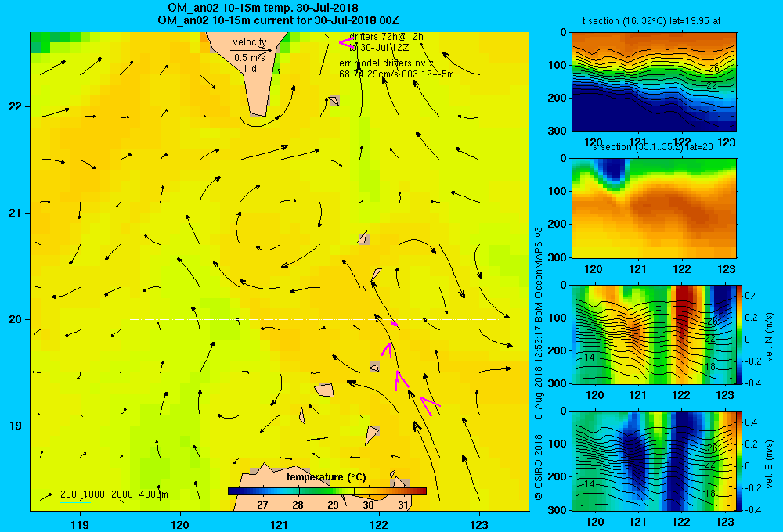Open the t section temperature panel
The height and width of the screenshot is (532, 783).
(x=654, y=81)
